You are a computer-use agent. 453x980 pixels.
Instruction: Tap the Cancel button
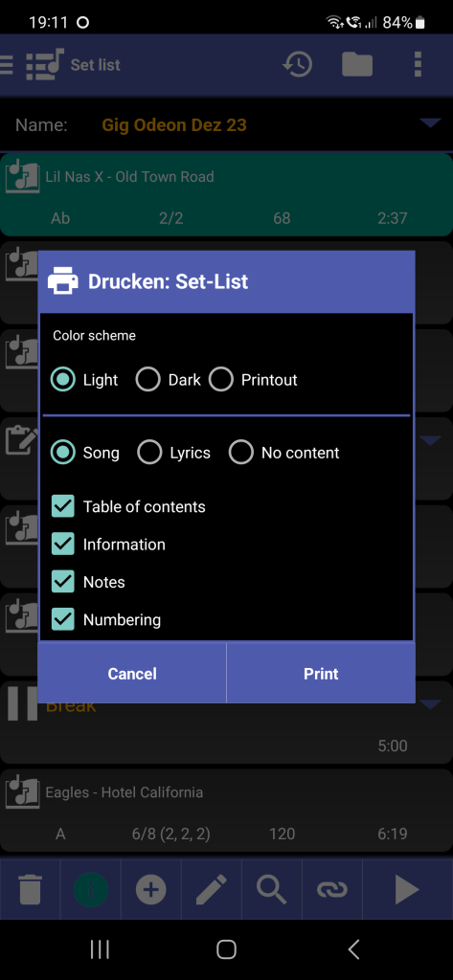[x=132, y=673]
